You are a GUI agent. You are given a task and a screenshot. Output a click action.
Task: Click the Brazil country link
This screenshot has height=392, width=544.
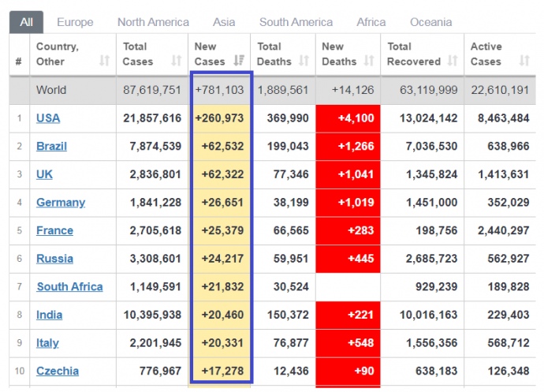pyautogui.click(x=51, y=146)
